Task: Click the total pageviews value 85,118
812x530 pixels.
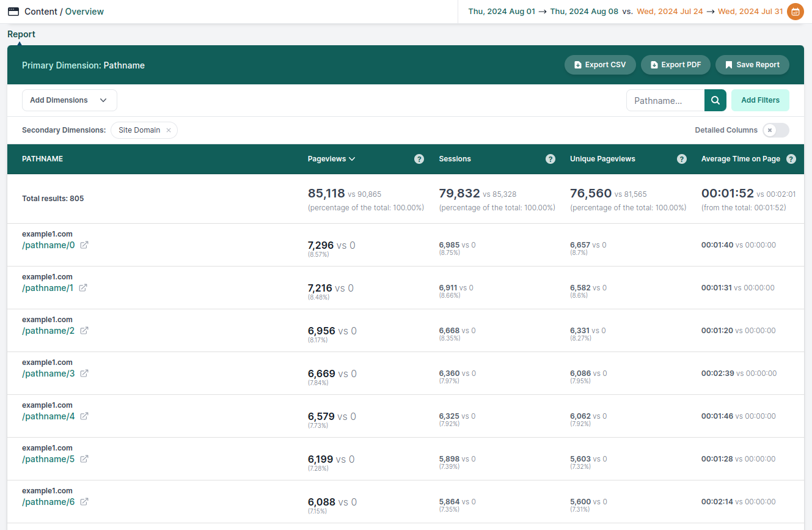Action: click(326, 193)
